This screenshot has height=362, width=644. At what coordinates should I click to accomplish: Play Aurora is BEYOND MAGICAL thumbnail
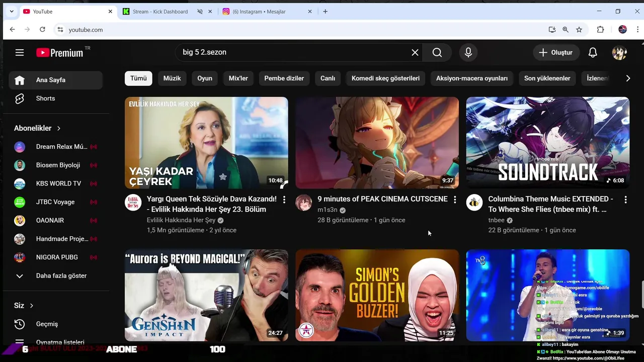coord(206,295)
